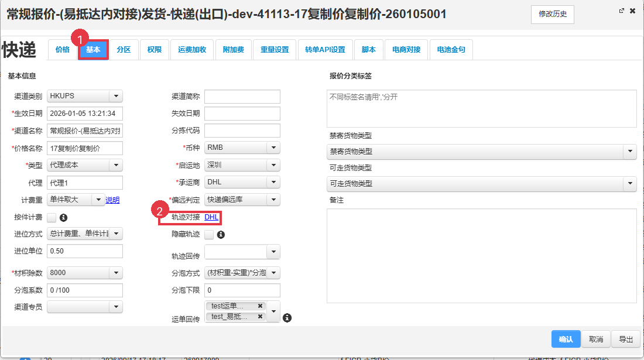Open the 重量设置 tab

(275, 50)
